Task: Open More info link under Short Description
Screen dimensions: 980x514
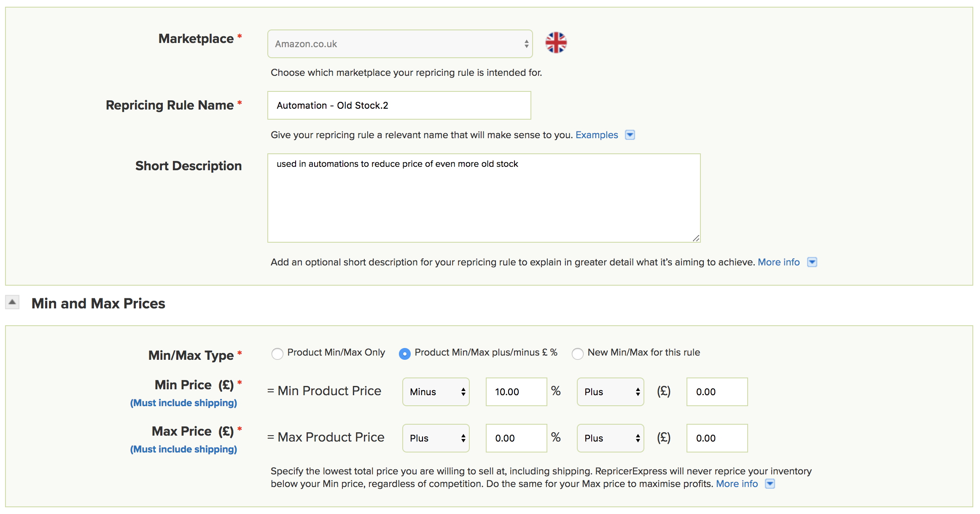Action: (778, 262)
